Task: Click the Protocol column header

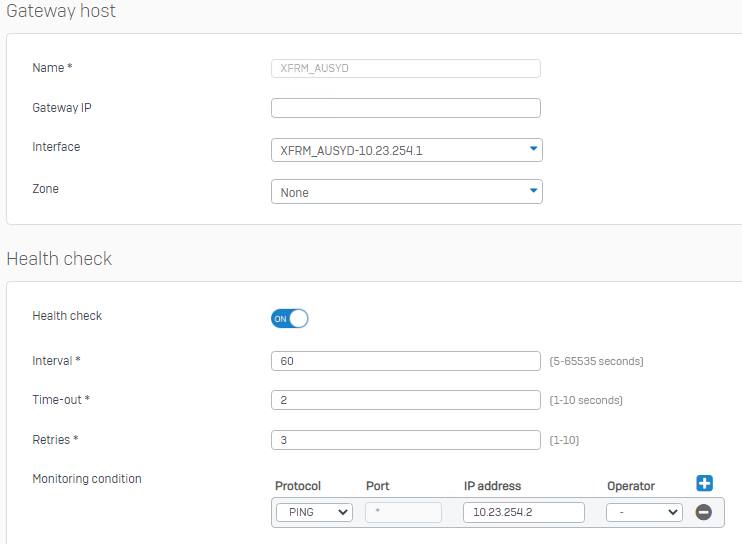Action: [298, 486]
